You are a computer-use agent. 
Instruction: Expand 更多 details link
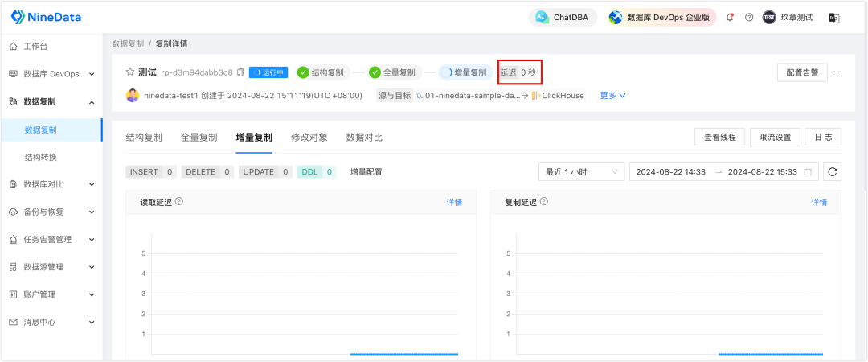(x=612, y=96)
